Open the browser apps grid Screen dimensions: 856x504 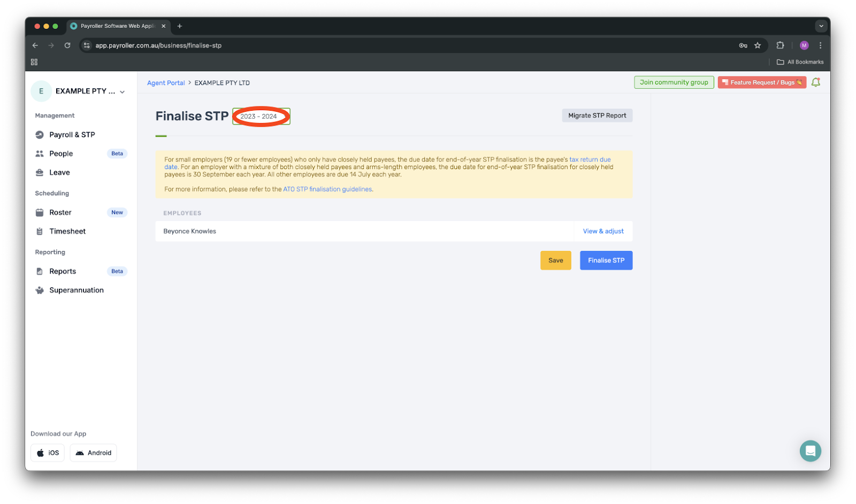click(34, 62)
